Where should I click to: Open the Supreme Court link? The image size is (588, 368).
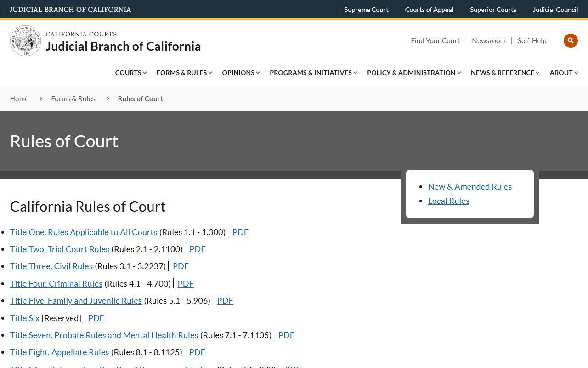(x=366, y=10)
